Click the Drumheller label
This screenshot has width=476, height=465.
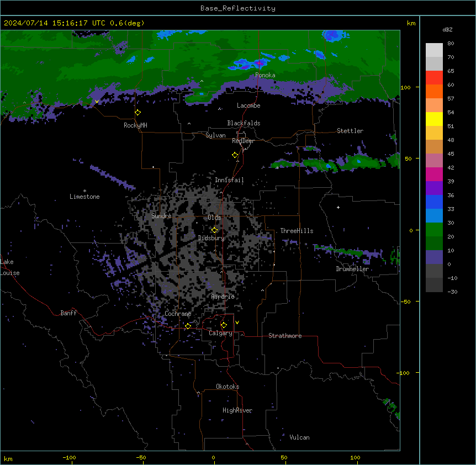[352, 269]
